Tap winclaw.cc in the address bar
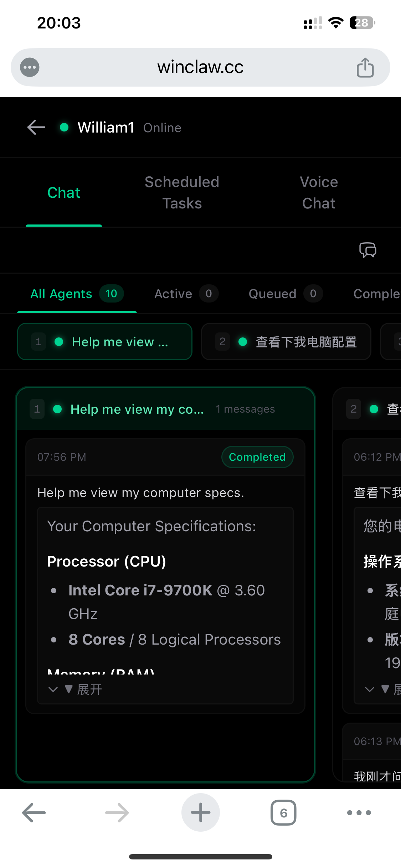This screenshot has width=401, height=868. tap(200, 67)
